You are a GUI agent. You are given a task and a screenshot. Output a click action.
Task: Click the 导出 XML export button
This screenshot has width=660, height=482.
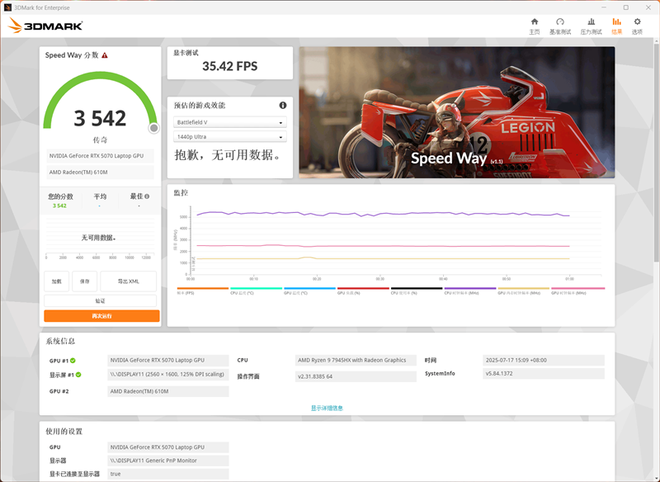pyautogui.click(x=129, y=281)
